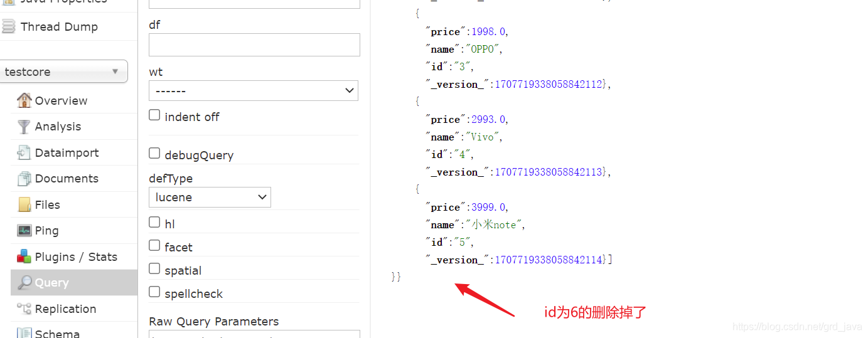
Task: Click the name value 小米note
Action: pyautogui.click(x=494, y=224)
